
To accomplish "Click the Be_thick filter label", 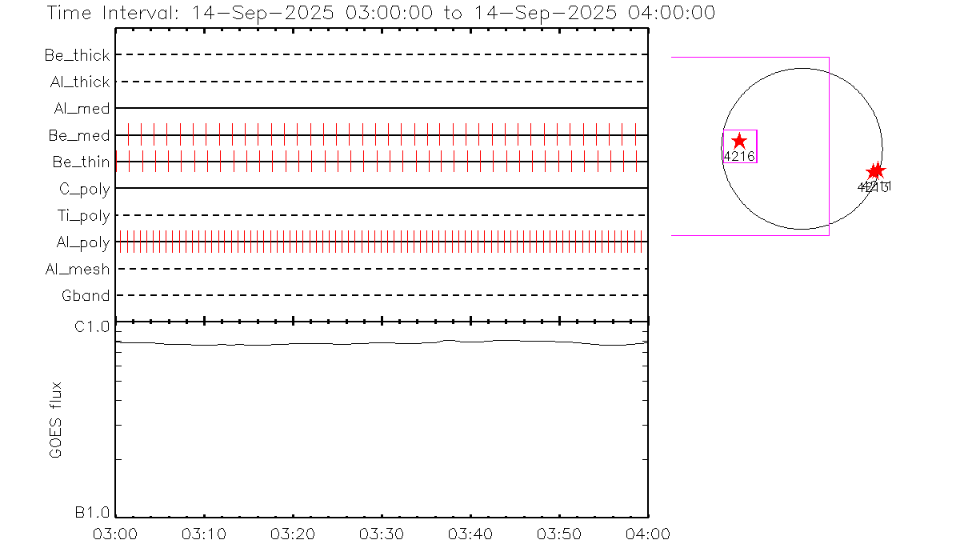I will click(x=78, y=55).
